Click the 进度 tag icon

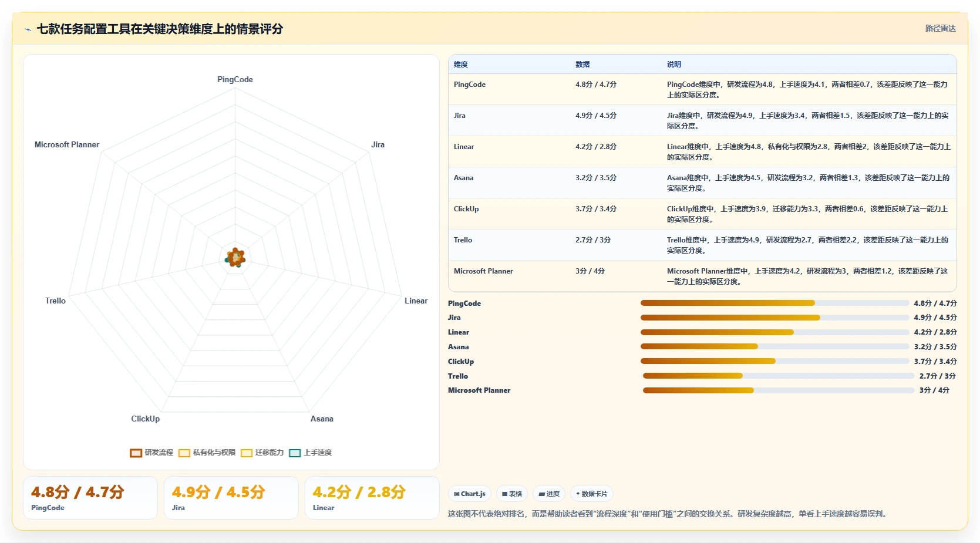tap(541, 494)
